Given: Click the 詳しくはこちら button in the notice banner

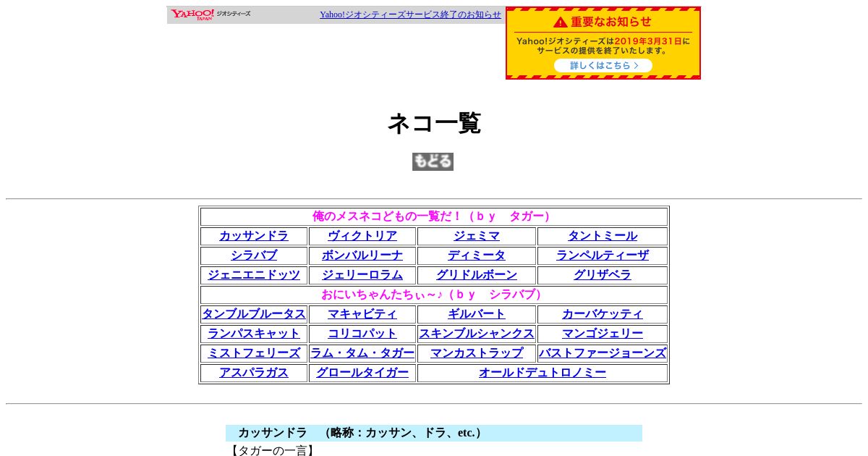Looking at the screenshot, I should click(603, 65).
